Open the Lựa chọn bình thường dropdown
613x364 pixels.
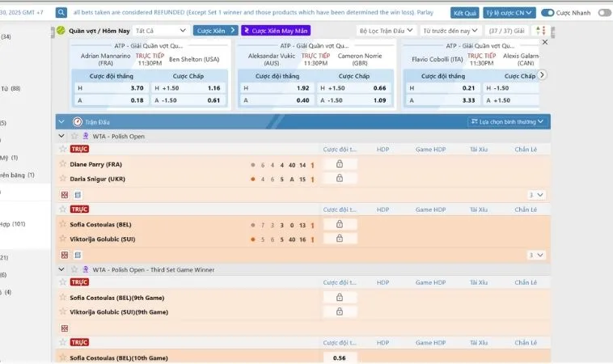(508, 121)
